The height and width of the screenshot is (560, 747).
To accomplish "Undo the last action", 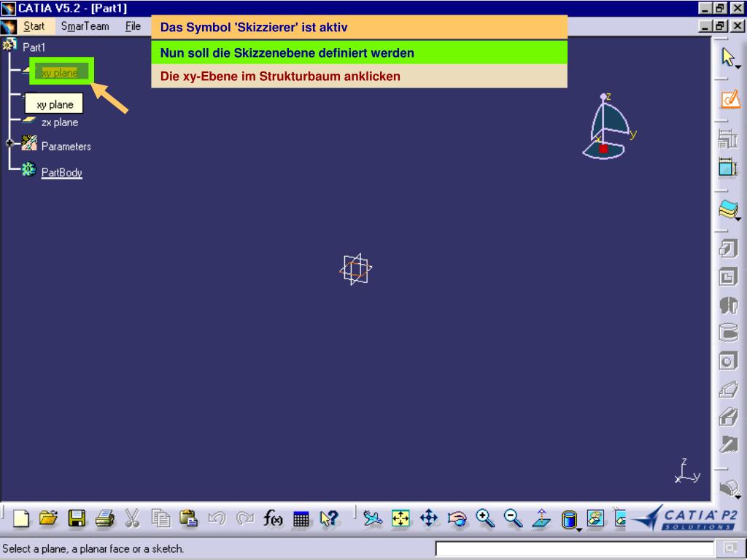I will pyautogui.click(x=217, y=518).
